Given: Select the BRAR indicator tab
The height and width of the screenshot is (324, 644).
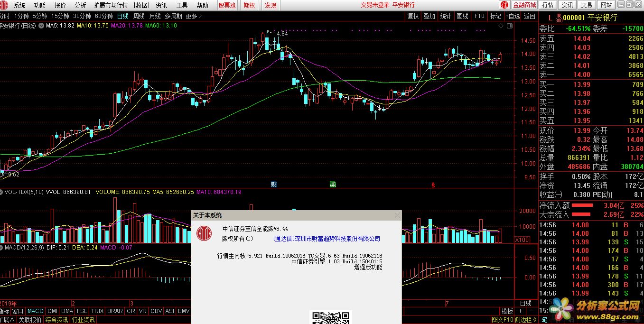Looking at the screenshot, I should click(x=115, y=311).
